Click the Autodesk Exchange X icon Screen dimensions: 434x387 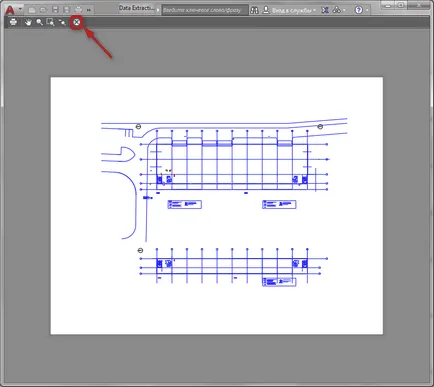[x=325, y=10]
